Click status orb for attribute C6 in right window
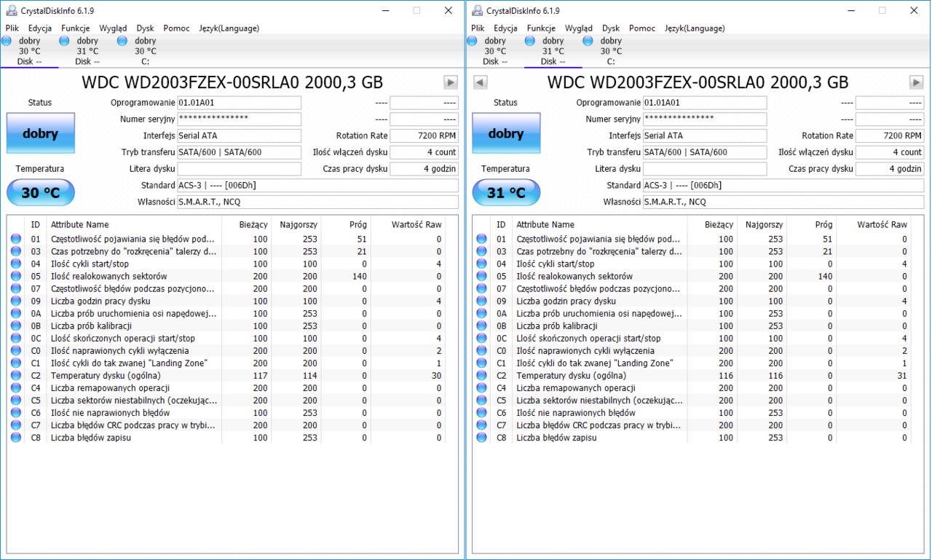 [x=481, y=413]
